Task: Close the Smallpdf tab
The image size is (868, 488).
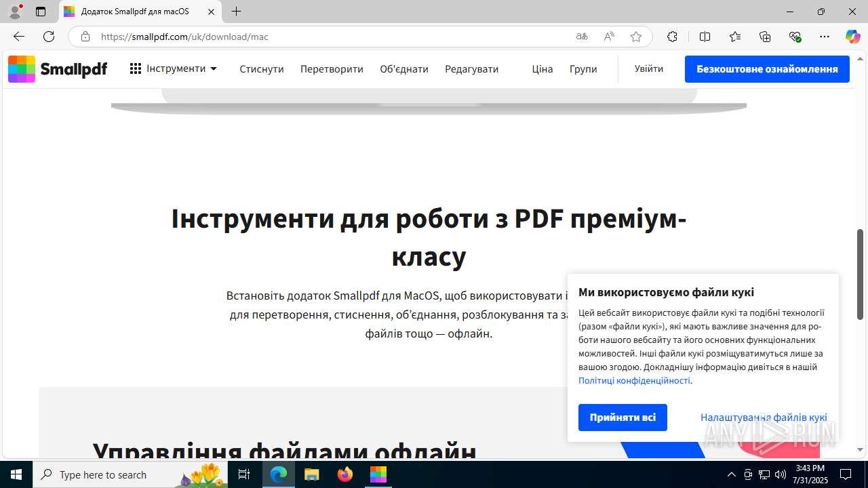Action: tap(211, 12)
